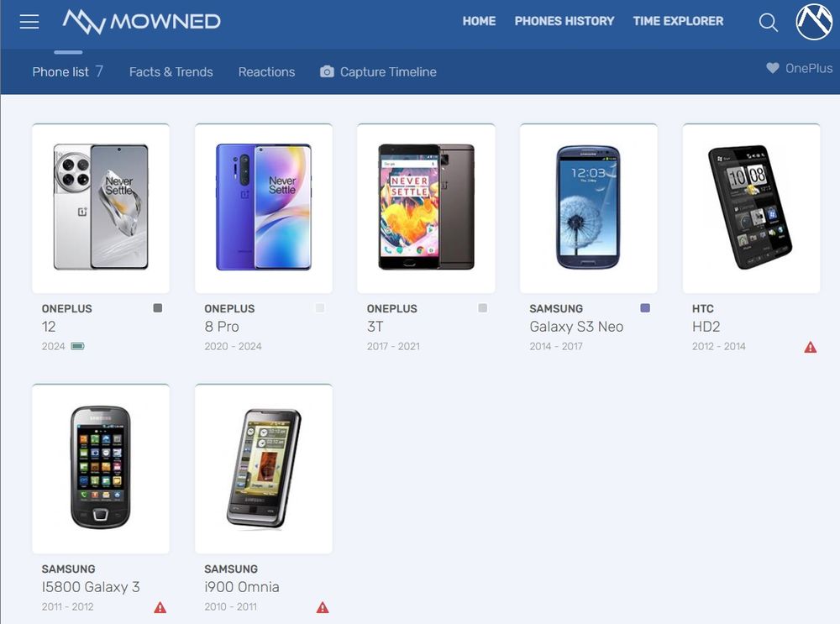Click the heart icon next to OnePlus
840x624 pixels.
click(773, 68)
